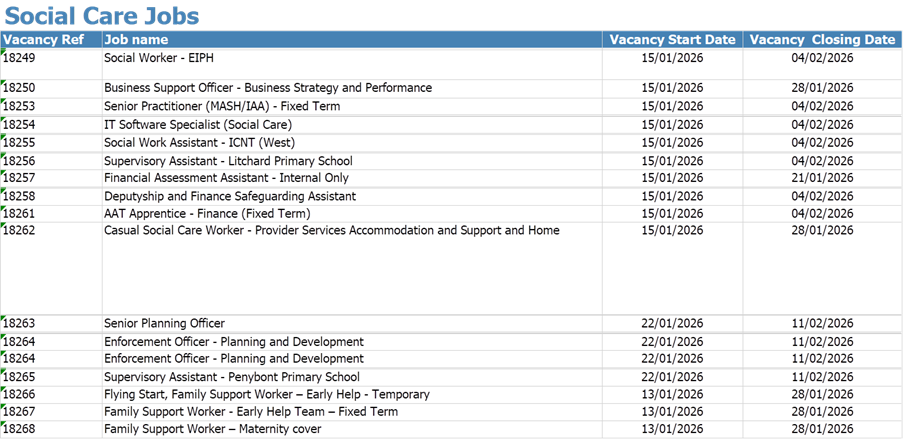
Task: Select the Vacancy Ref column header
Action: pyautogui.click(x=43, y=40)
